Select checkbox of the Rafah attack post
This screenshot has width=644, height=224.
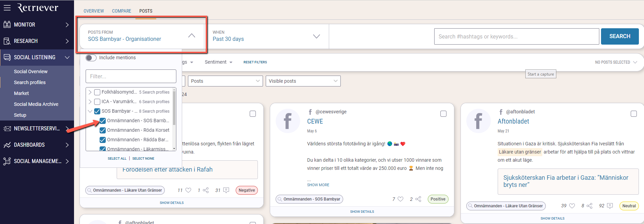click(253, 114)
